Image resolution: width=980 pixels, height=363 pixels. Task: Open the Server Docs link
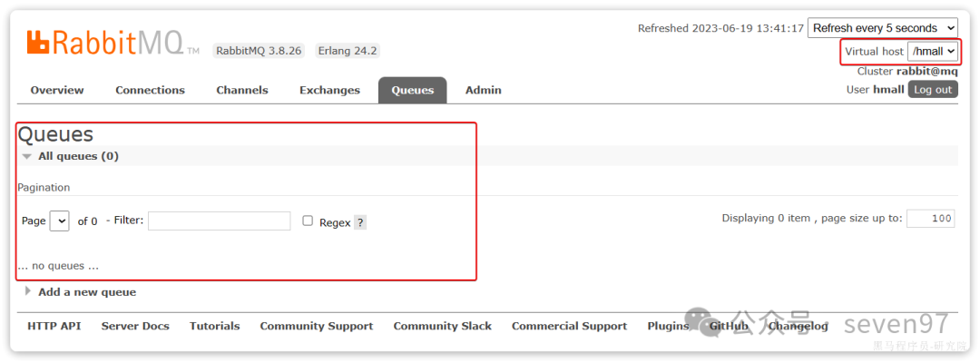pos(135,326)
